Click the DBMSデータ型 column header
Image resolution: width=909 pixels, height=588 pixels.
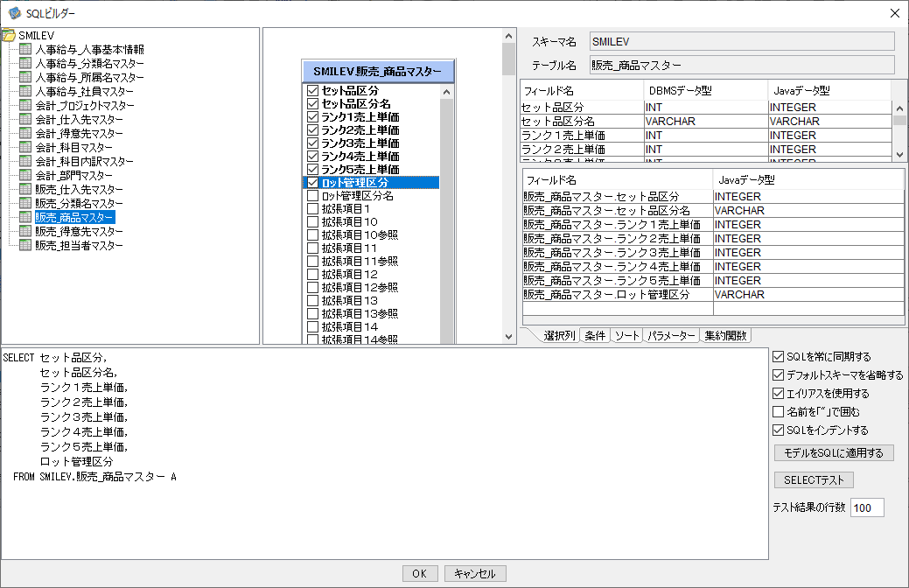coord(705,90)
